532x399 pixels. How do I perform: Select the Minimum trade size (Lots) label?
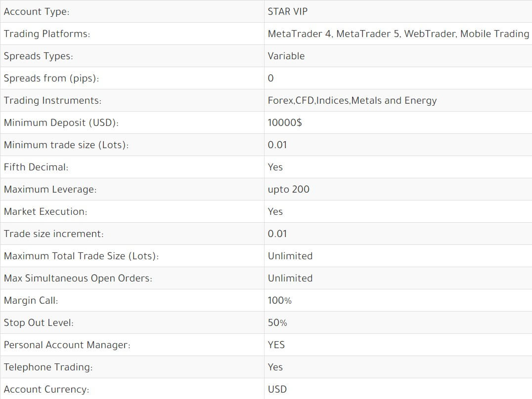pyautogui.click(x=66, y=145)
